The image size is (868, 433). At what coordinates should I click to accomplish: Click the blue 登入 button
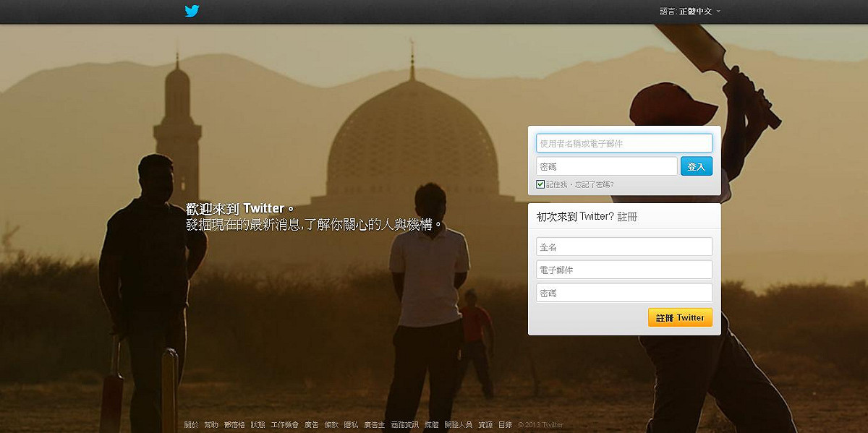697,166
